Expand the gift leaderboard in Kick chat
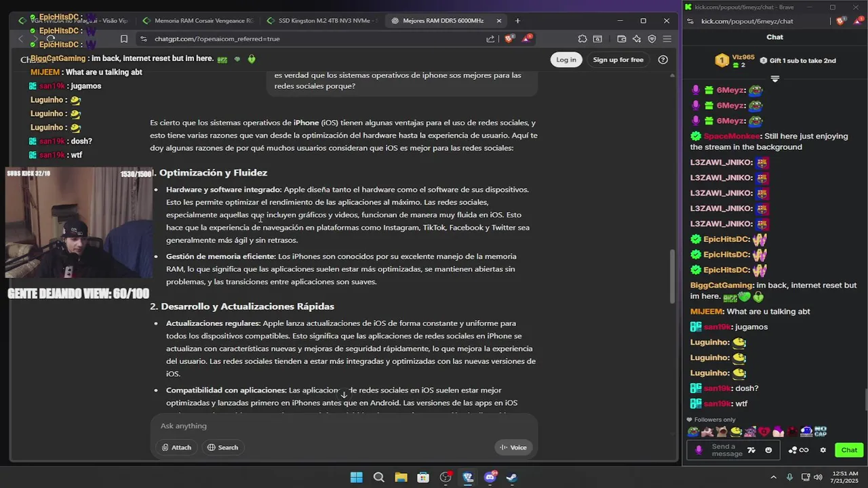This screenshot has width=868, height=488. coord(775,79)
